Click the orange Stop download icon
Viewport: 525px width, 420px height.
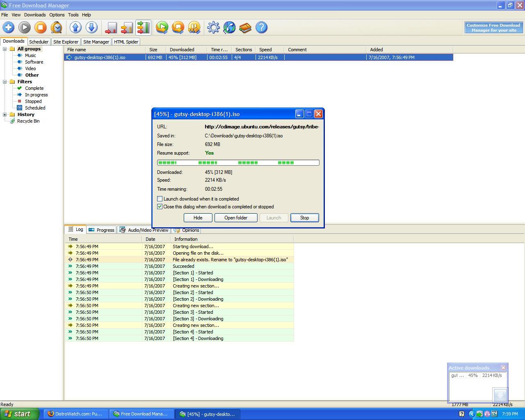point(41,27)
